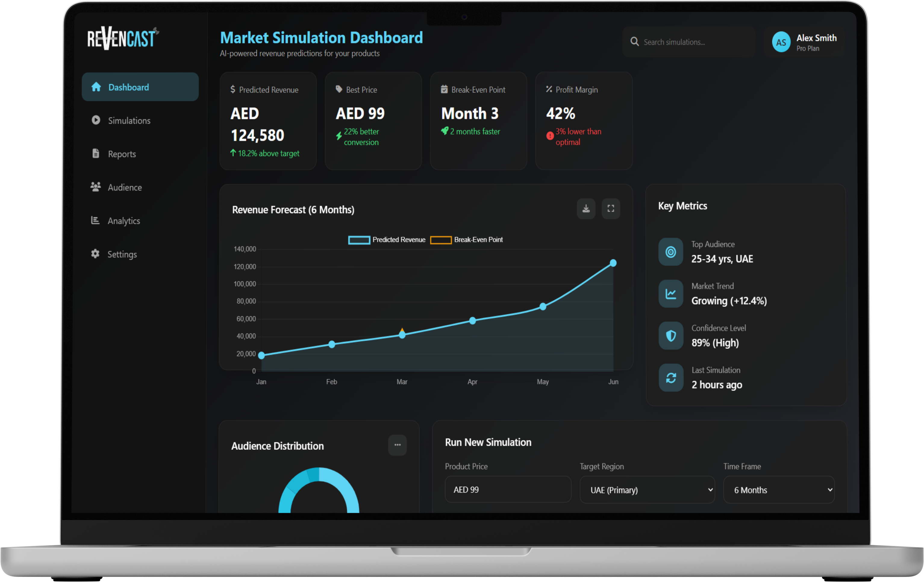Viewport: 924px width, 582px height.
Task: Click the Confidence Level shield icon
Action: (670, 336)
